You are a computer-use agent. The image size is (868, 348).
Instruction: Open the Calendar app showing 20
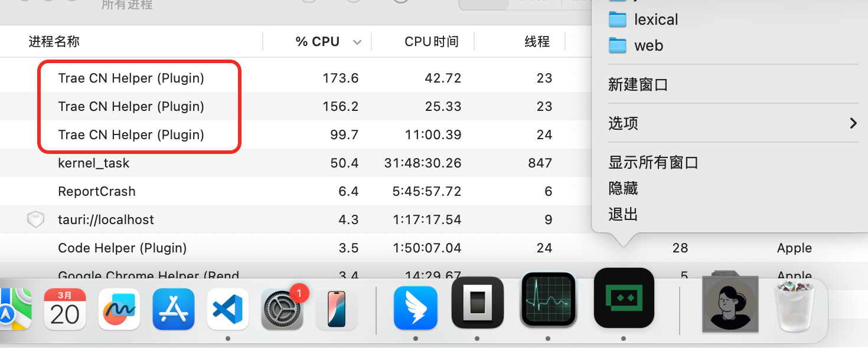click(x=65, y=309)
